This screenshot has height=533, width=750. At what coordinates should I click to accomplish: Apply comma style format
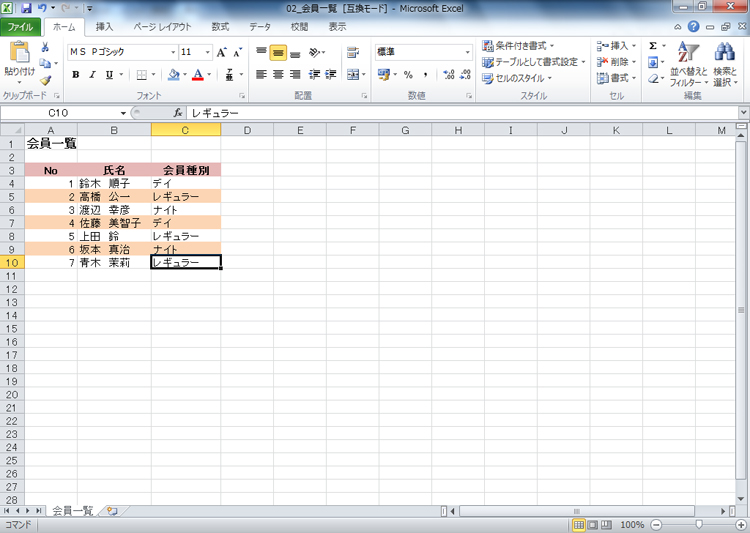(425, 75)
